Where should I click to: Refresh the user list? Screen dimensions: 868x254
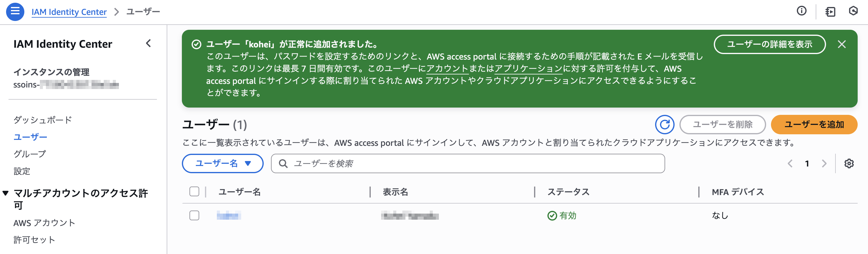pyautogui.click(x=665, y=125)
